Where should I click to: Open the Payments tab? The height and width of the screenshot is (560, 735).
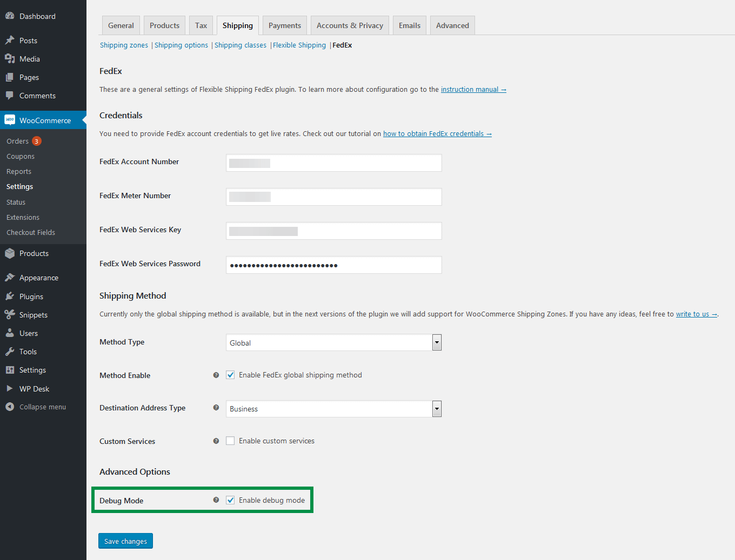285,25
